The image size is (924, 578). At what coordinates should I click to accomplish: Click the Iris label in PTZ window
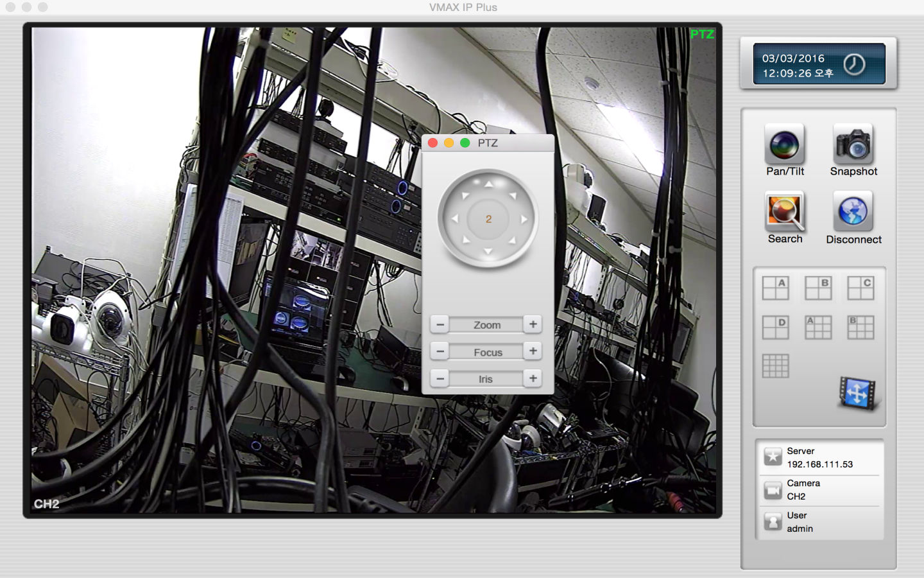point(486,379)
